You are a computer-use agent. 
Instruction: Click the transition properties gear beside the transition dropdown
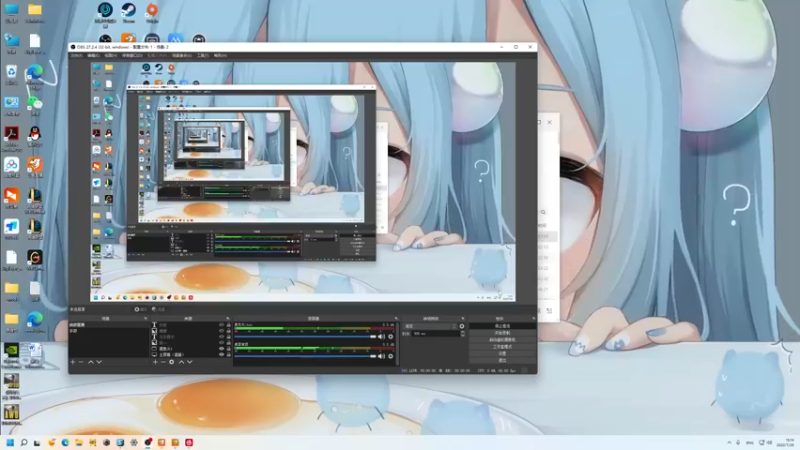pyautogui.click(x=462, y=326)
